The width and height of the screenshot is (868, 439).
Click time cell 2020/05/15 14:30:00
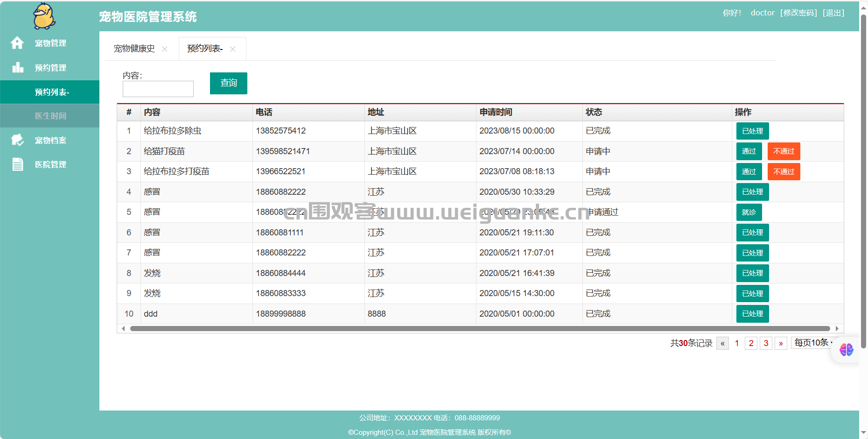coord(517,293)
